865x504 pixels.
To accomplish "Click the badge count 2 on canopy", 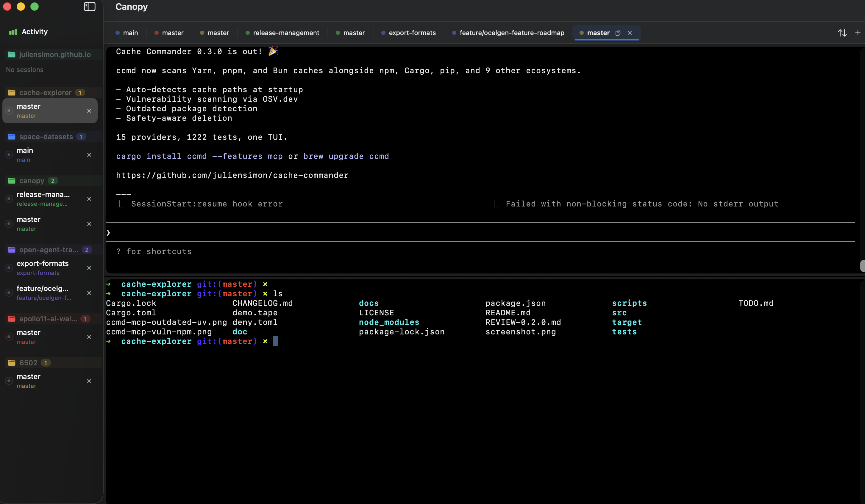I will pyautogui.click(x=52, y=181).
